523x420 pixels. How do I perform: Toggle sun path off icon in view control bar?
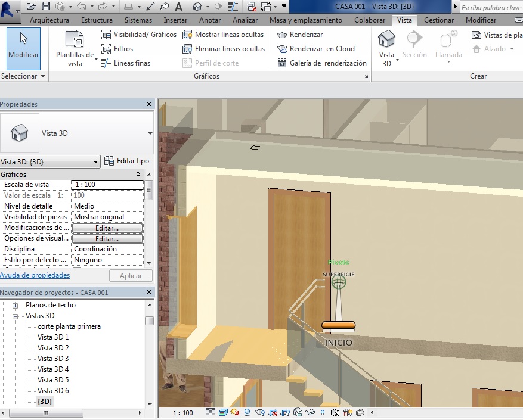click(234, 412)
